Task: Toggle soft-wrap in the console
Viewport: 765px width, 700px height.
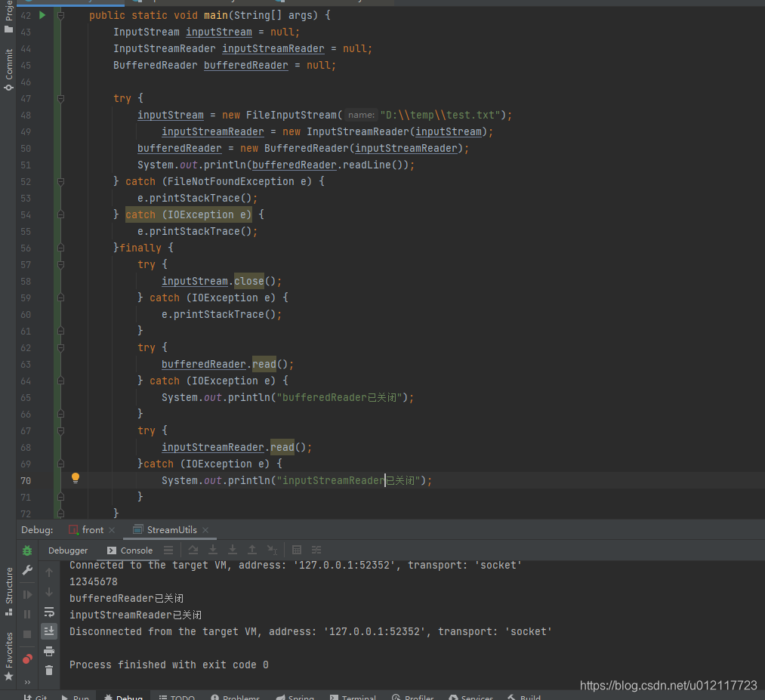Action: click(x=49, y=612)
